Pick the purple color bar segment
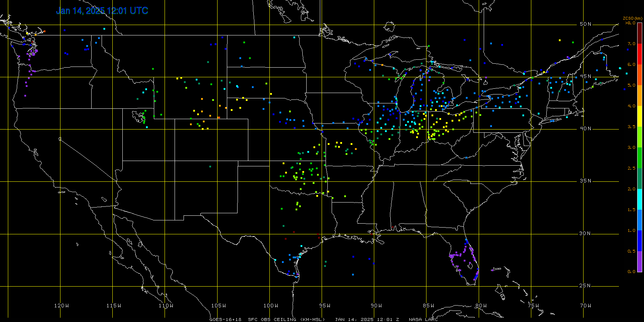Image resolution: width=644 pixels, height=322 pixels. pyautogui.click(x=640, y=262)
